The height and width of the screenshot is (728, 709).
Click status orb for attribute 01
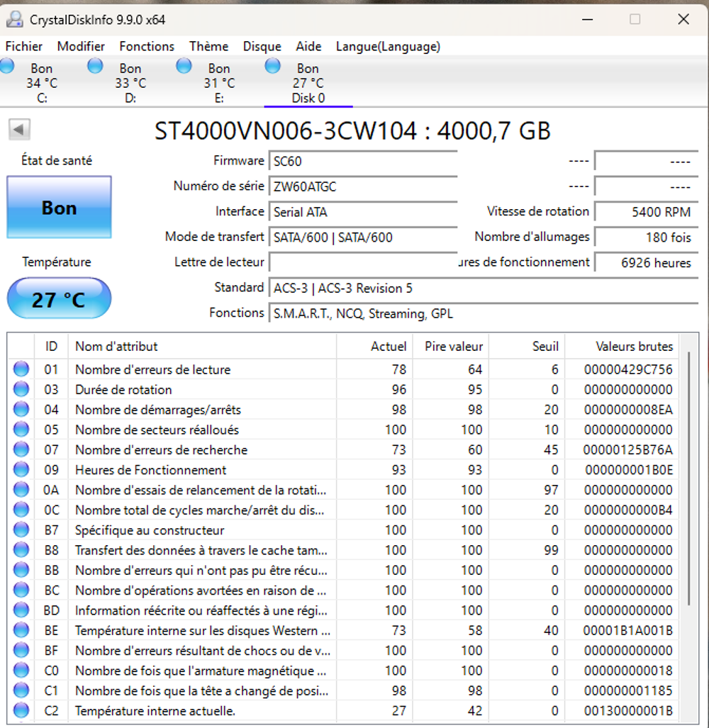tap(21, 369)
